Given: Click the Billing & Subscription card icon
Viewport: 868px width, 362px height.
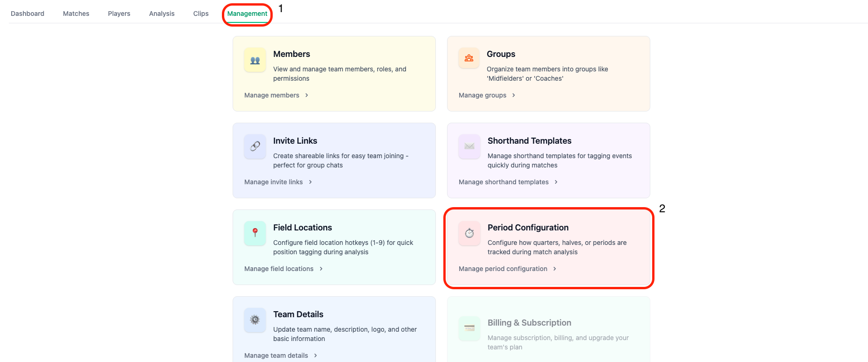Looking at the screenshot, I should pyautogui.click(x=469, y=328).
